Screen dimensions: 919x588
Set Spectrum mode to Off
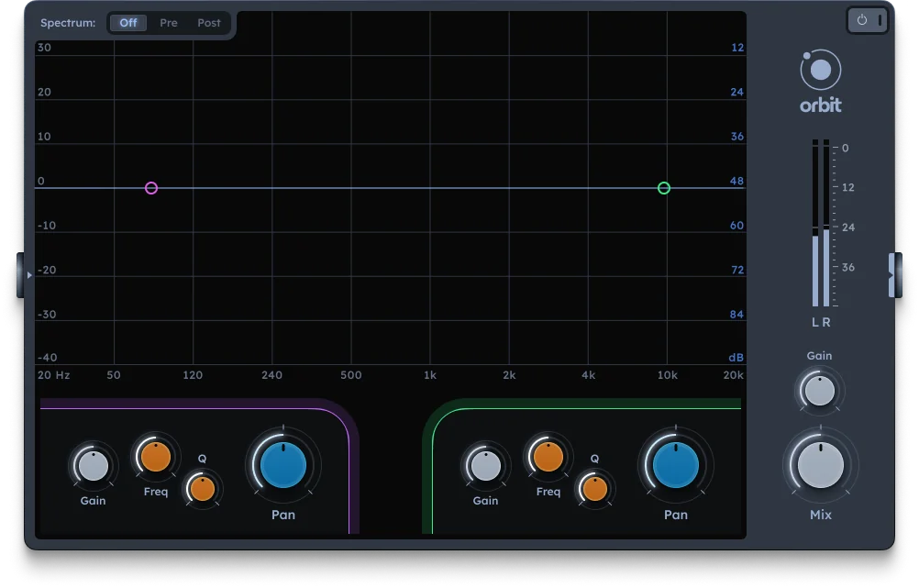[x=128, y=23]
